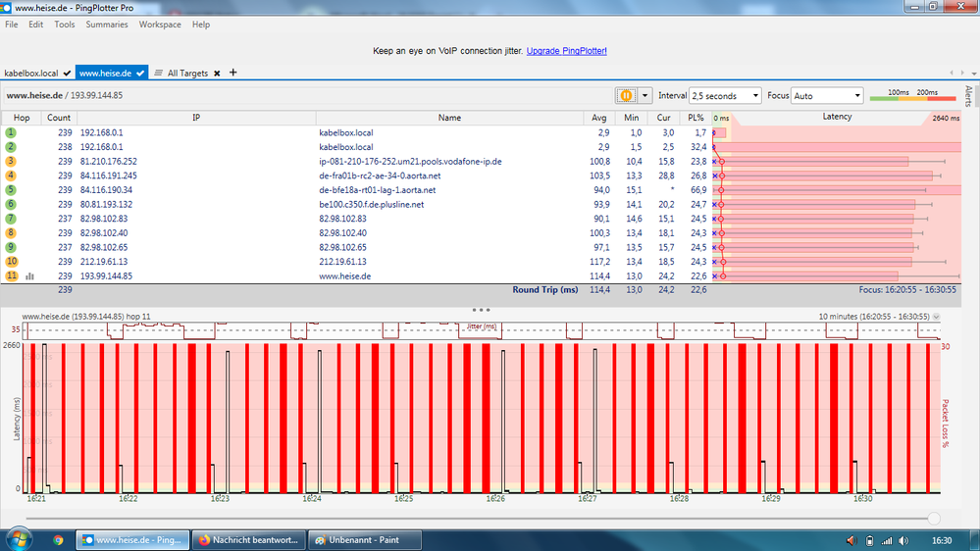Select hop 8 orange circle icon
The height and width of the screenshot is (551, 980).
(x=11, y=233)
